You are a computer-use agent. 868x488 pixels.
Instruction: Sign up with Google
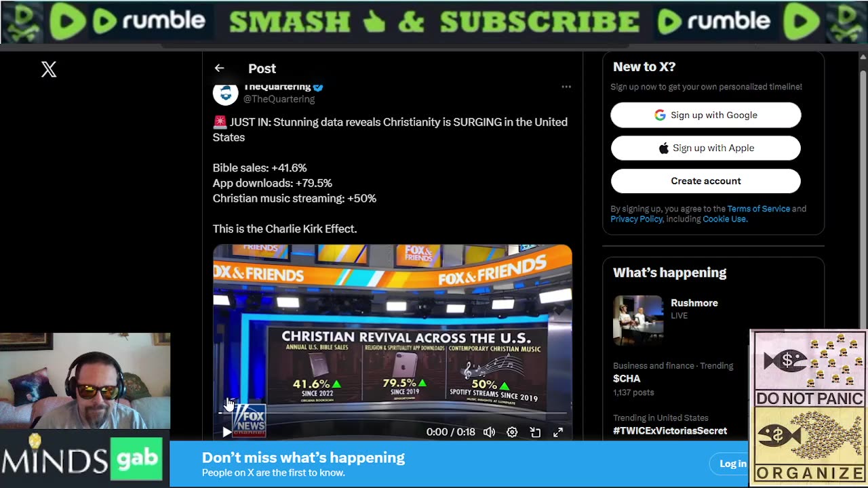[706, 115]
